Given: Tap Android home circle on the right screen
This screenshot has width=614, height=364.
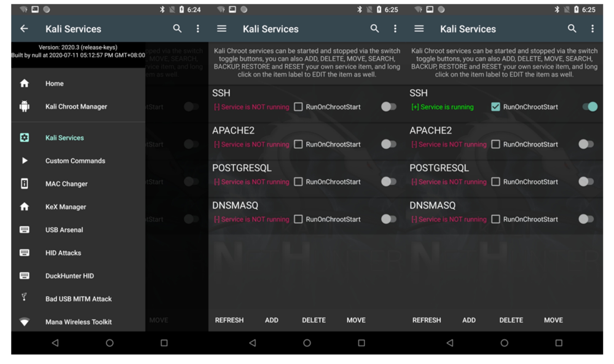Looking at the screenshot, I should [x=504, y=343].
